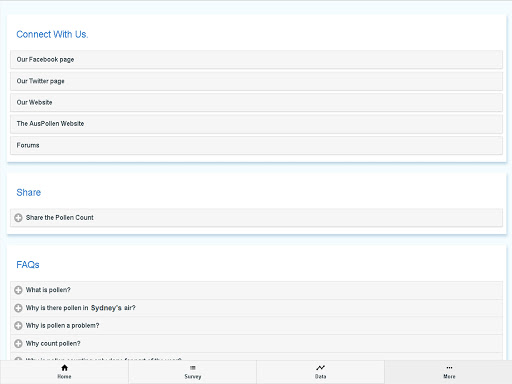Open the Data chart icon
This screenshot has height=384, width=512.
(x=320, y=368)
